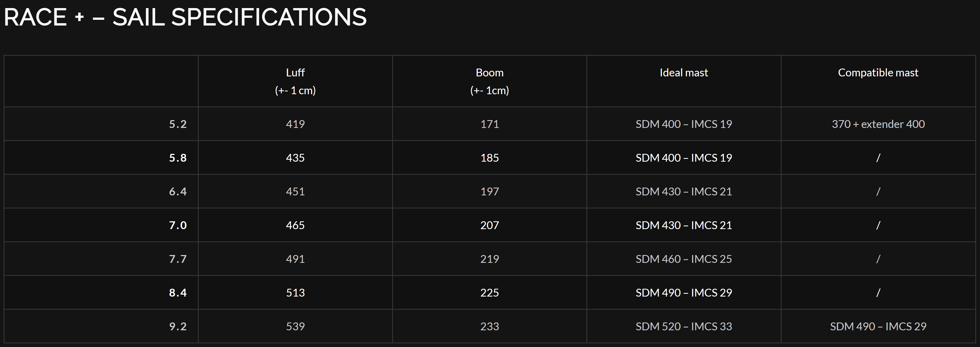The width and height of the screenshot is (980, 347).
Task: Select the 9.2 sail size cell
Action: tap(101, 326)
